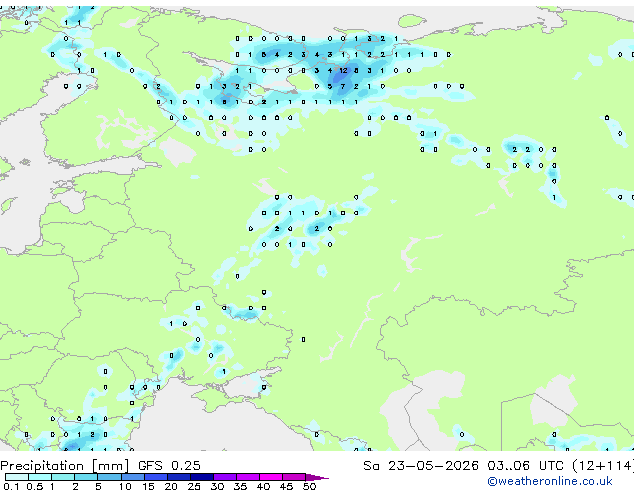The image size is (634, 490).
Task: Click the legend swatch between 45 and 50
Action: tap(294, 477)
